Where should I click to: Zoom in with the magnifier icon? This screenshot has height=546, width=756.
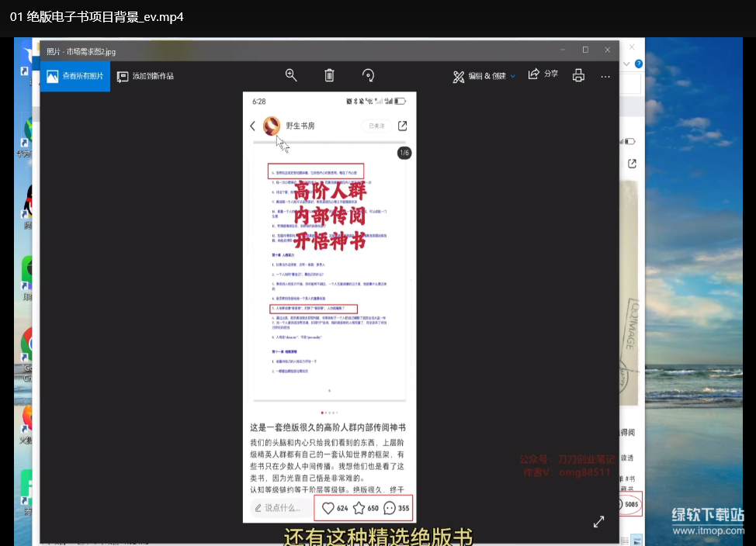click(x=291, y=75)
